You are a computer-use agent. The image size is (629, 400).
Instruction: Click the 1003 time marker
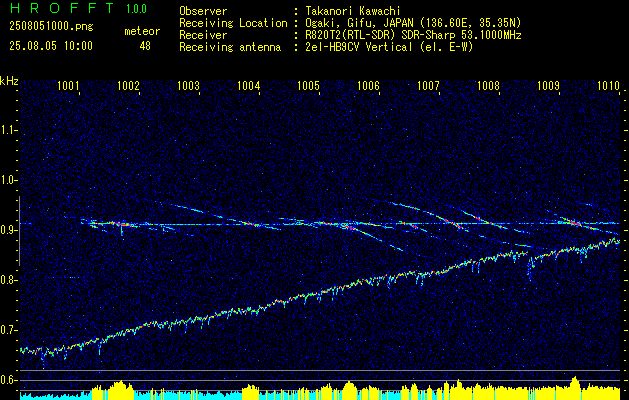(188, 85)
